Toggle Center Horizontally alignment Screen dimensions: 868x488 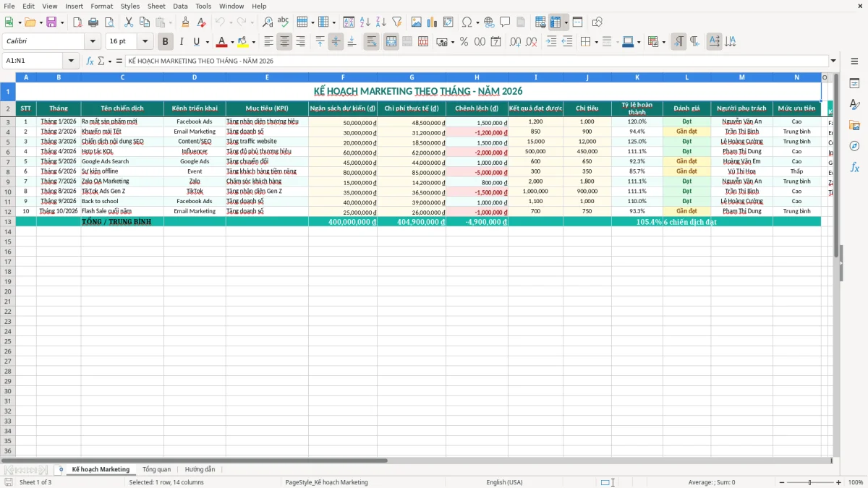[285, 42]
